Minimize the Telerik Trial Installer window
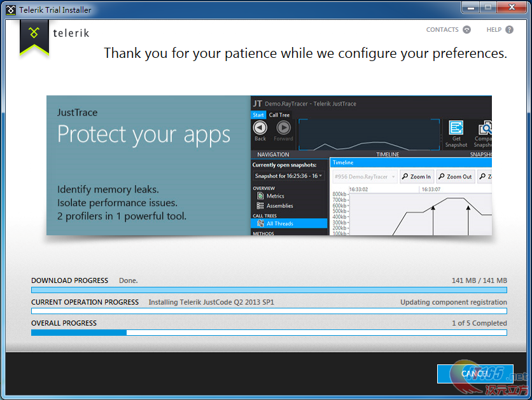The image size is (532, 400). 470,8
